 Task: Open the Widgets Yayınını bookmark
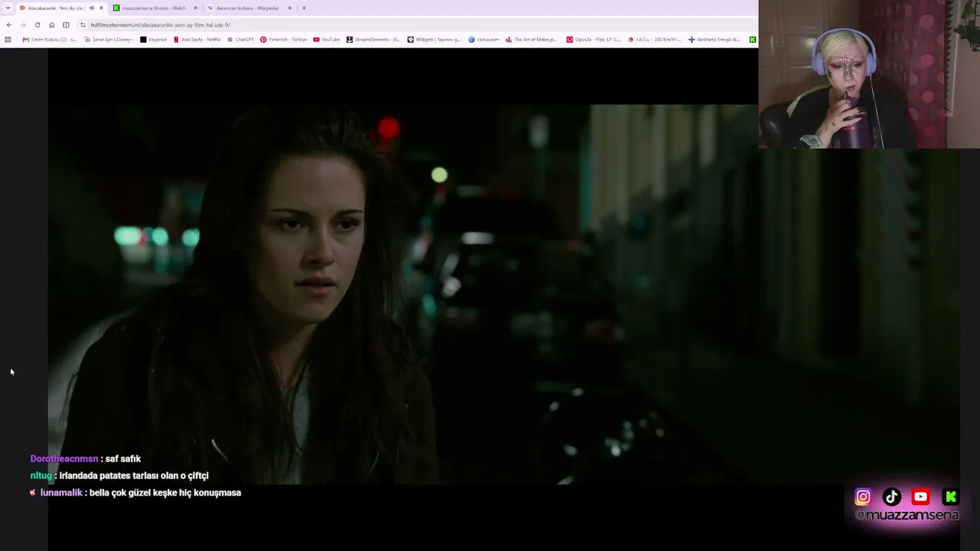pos(433,39)
